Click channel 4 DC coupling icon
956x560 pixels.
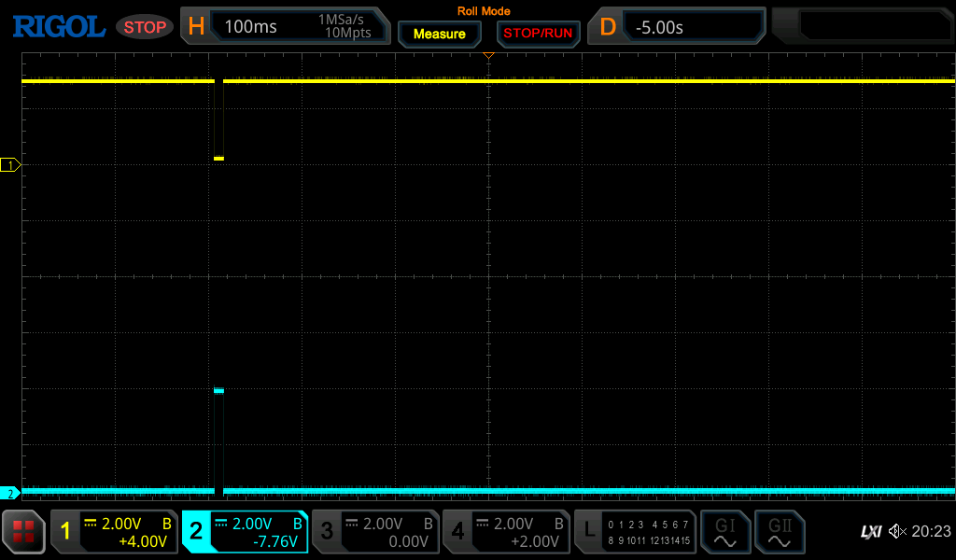[483, 523]
